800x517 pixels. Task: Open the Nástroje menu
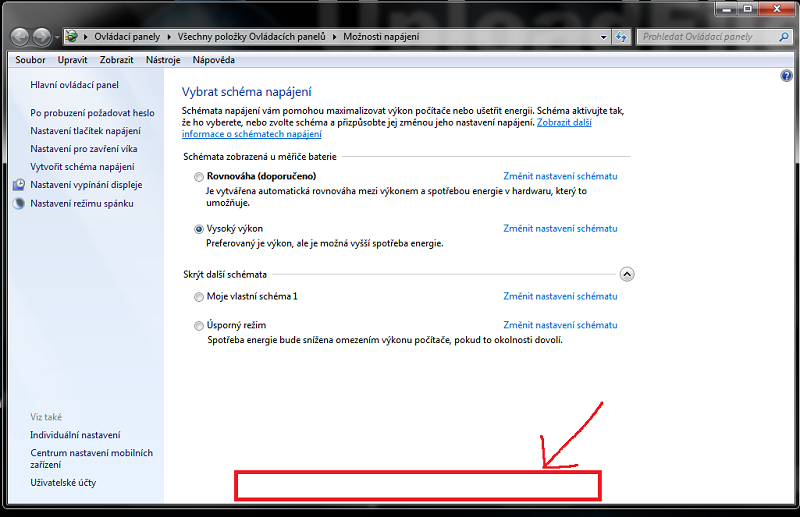[163, 60]
